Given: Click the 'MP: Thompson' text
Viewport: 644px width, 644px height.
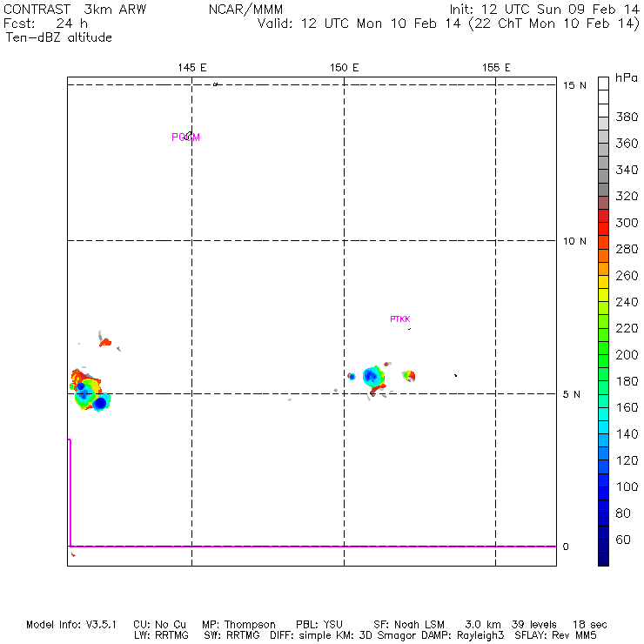Looking at the screenshot, I should (238, 625).
